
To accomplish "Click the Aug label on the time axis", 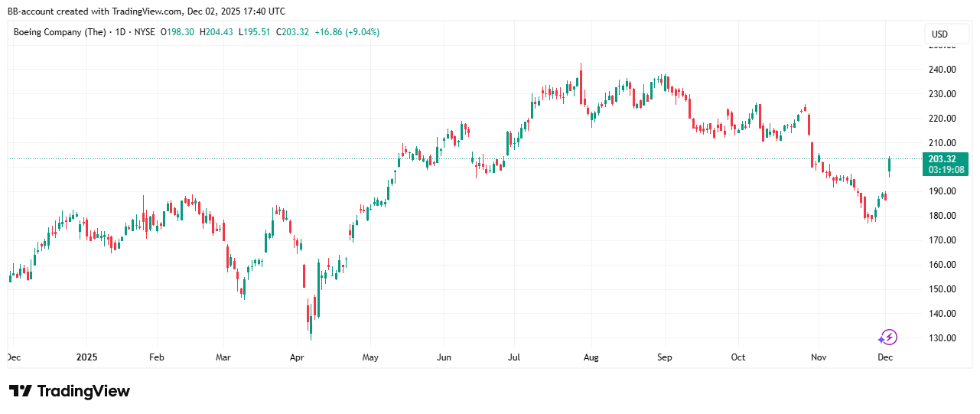I will (x=590, y=357).
